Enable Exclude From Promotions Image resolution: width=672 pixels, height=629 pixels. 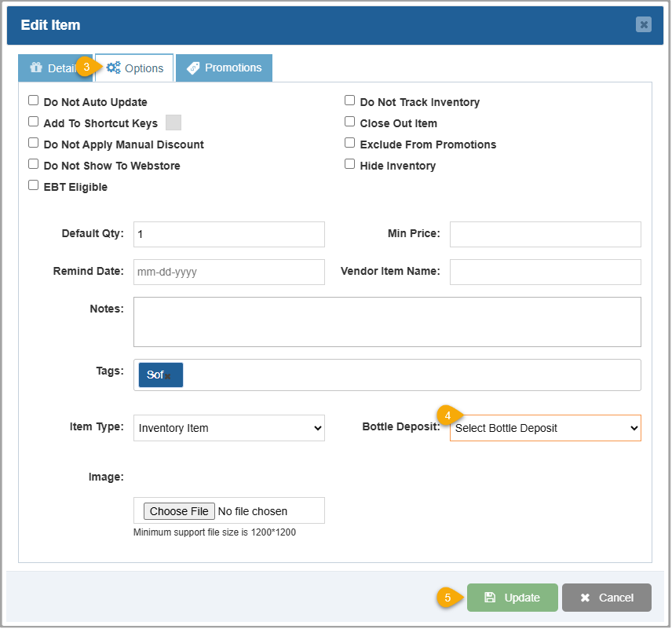click(x=349, y=142)
